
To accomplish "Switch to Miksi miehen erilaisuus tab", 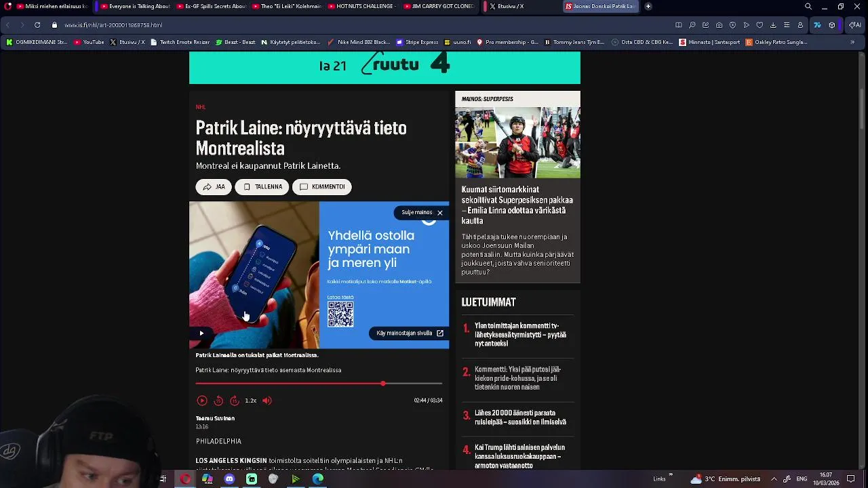I will tap(52, 6).
